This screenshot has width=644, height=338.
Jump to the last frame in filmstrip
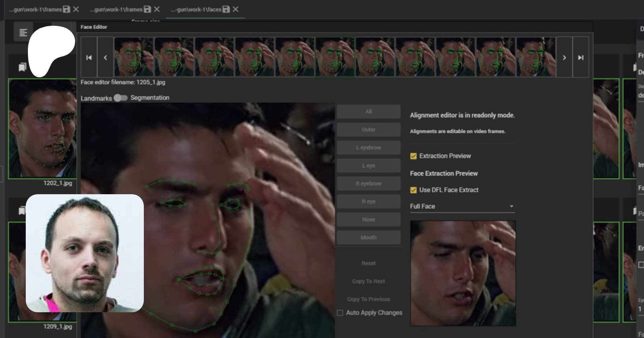point(581,58)
